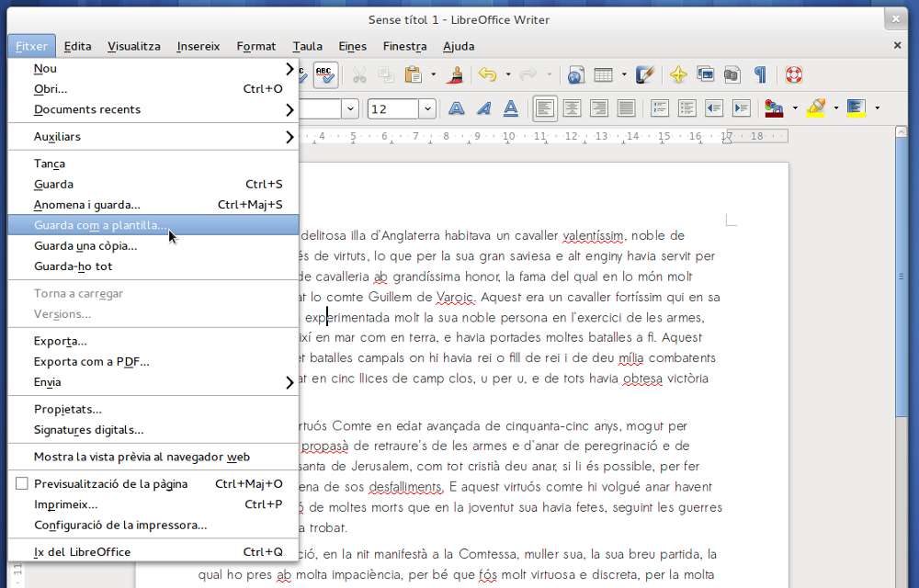
Task: Set justified text alignment
Action: coord(627,108)
